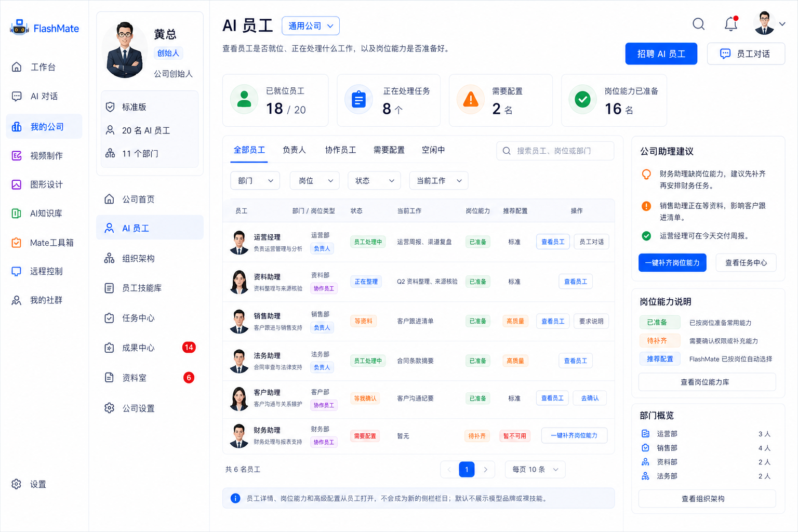
Task: Switch to the 空闲中 tab
Action: pos(433,150)
